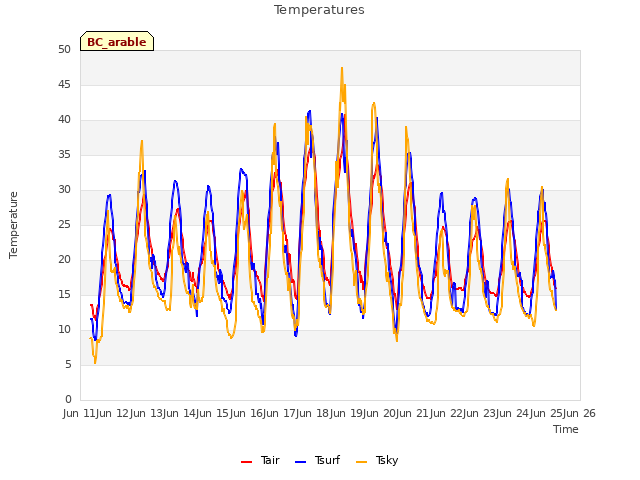Screen dimensions: 640x480
Task: Click the y-axis tick value 40
Action: click(x=64, y=120)
